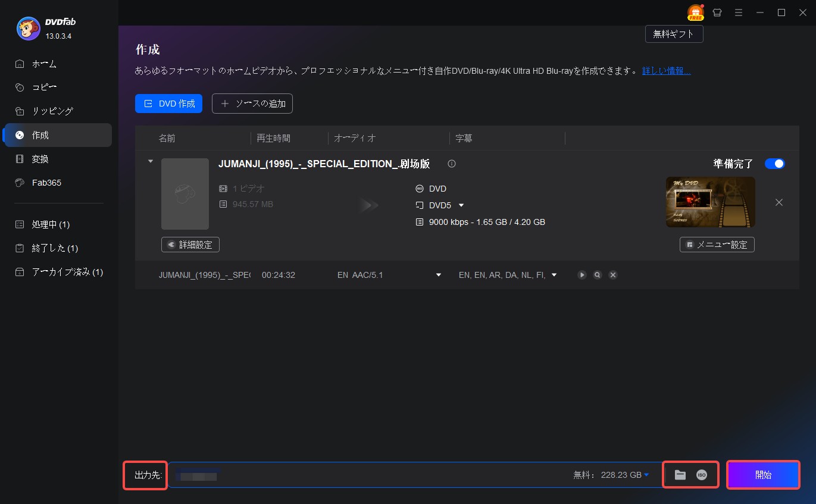This screenshot has width=816, height=504.
Task: Open the 変換 module
Action: tap(58, 159)
